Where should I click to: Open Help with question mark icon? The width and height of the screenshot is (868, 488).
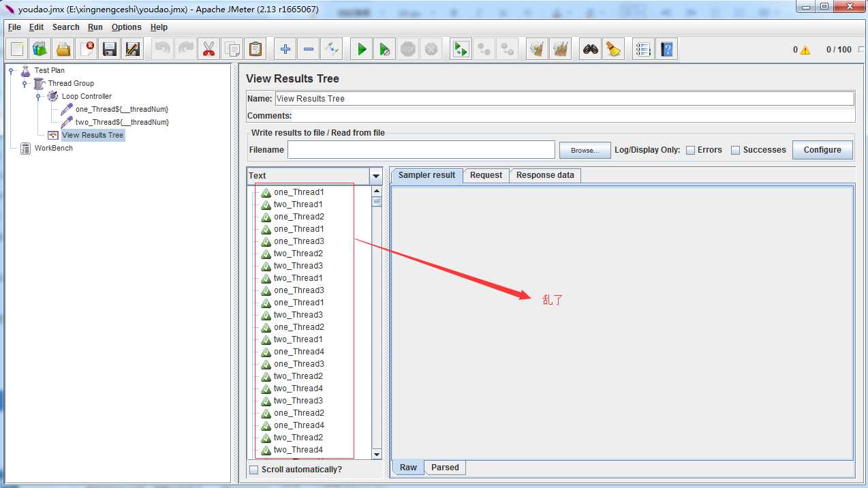point(666,49)
